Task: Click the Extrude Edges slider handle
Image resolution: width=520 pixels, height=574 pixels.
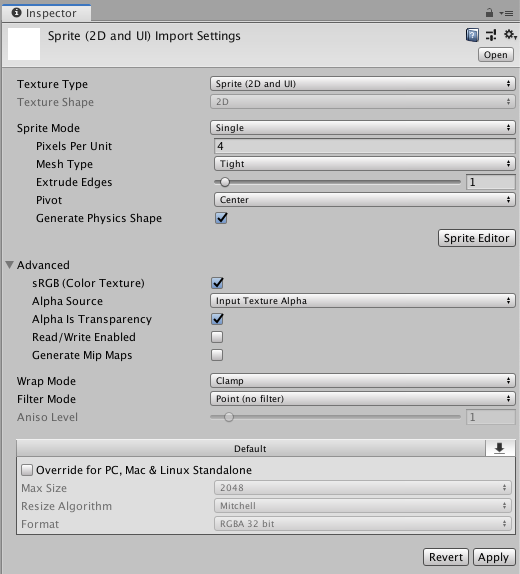Action: tap(225, 182)
